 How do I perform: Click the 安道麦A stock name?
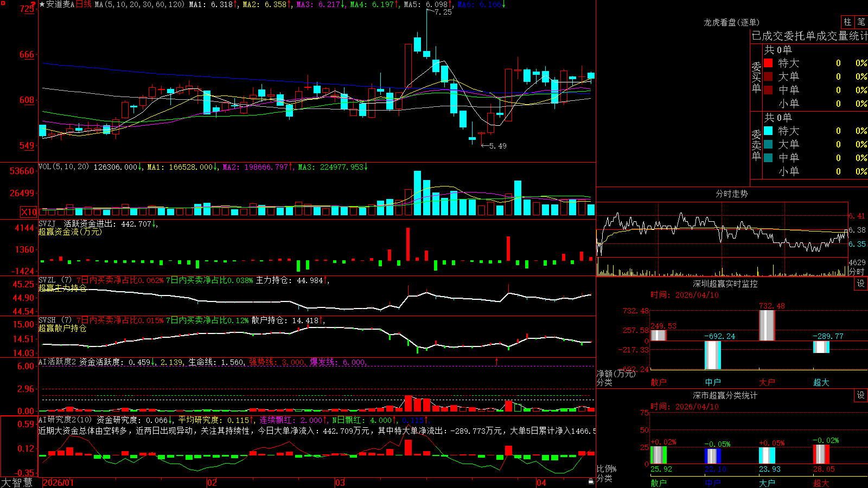pos(60,4)
